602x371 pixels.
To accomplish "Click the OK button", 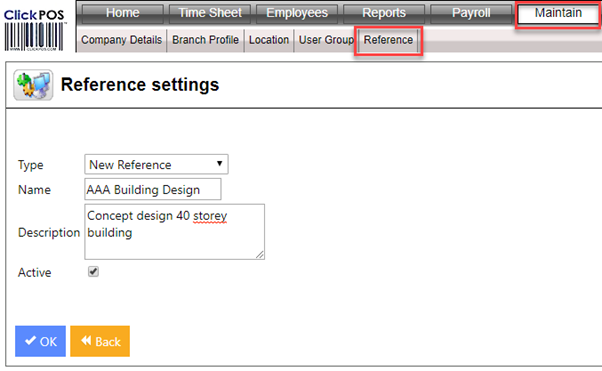I will [40, 341].
